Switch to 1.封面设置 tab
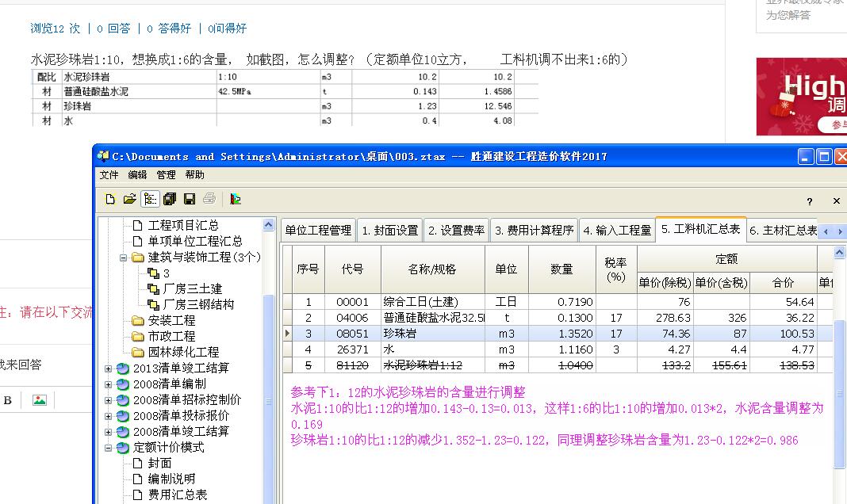The height and width of the screenshot is (504, 847). pyautogui.click(x=390, y=231)
